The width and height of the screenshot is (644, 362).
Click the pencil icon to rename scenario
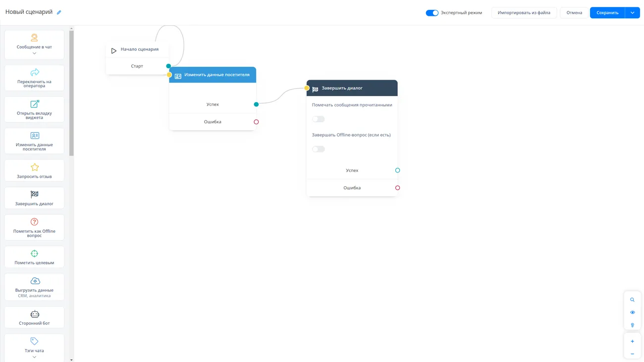(x=59, y=12)
